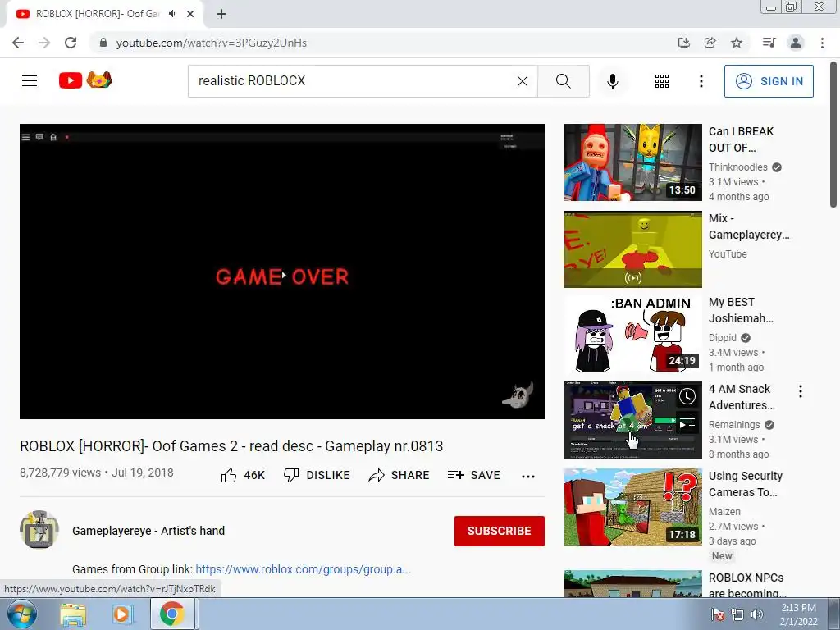840x630 pixels.
Task: Click the Maizen channel name
Action: point(724,512)
